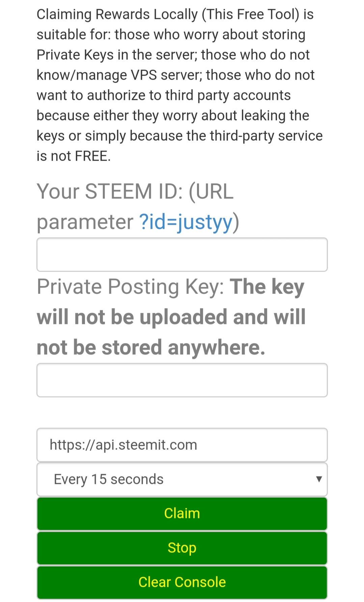Screen dimensions: 364x602
Task: Click the word "parameter" before the link
Action: [x=85, y=222]
